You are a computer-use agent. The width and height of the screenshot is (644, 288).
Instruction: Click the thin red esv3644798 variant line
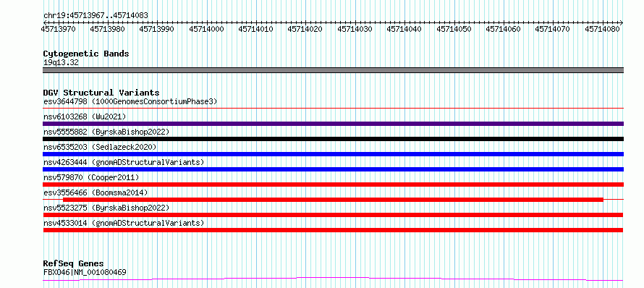(x=333, y=109)
